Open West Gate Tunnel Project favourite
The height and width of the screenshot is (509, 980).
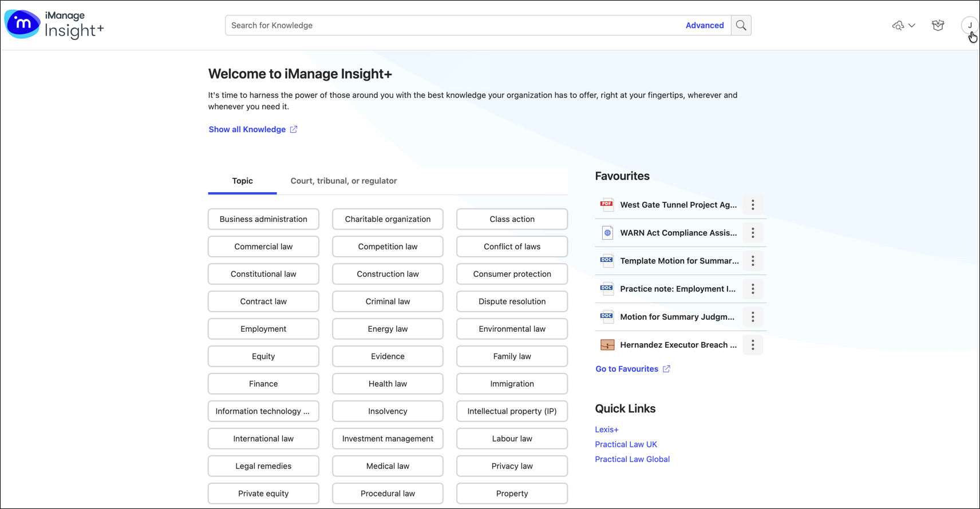coord(678,205)
